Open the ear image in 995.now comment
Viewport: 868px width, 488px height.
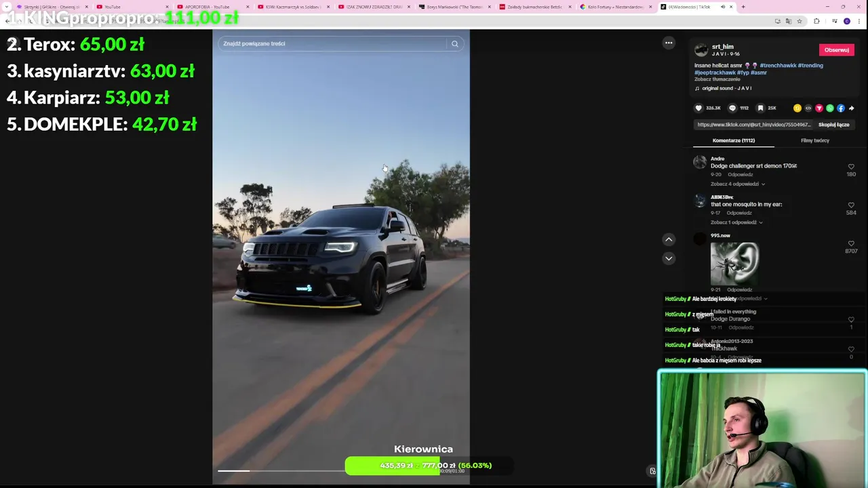click(734, 264)
